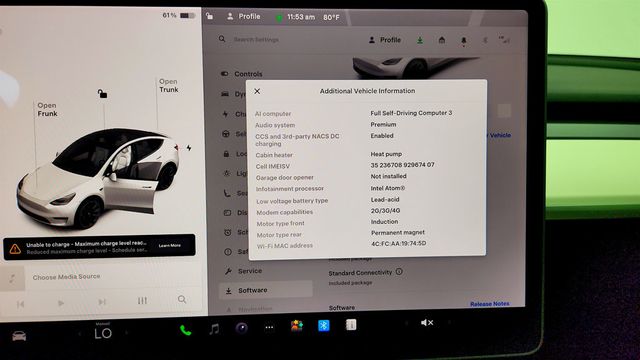The height and width of the screenshot is (360, 640).
Task: Open the media equalizer icon
Action: coord(142,301)
